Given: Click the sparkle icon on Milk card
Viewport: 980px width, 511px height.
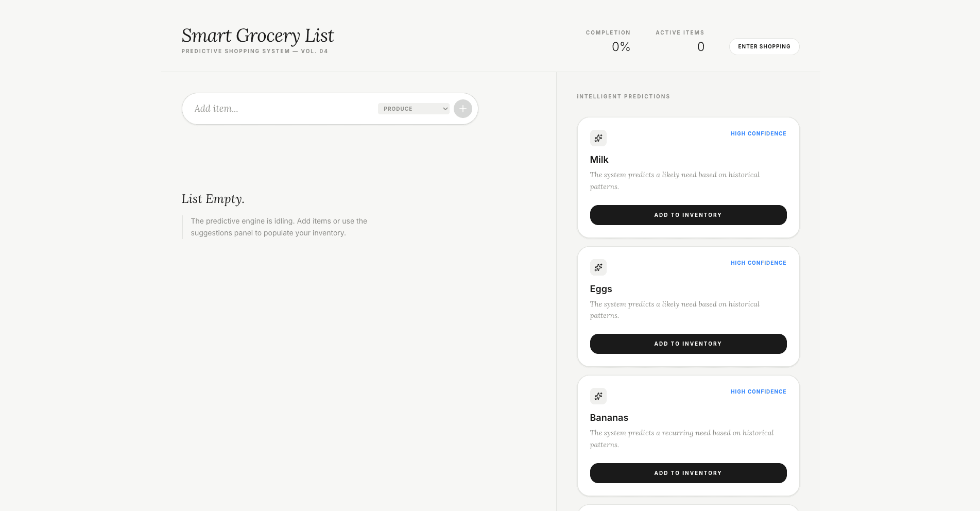Looking at the screenshot, I should (598, 138).
